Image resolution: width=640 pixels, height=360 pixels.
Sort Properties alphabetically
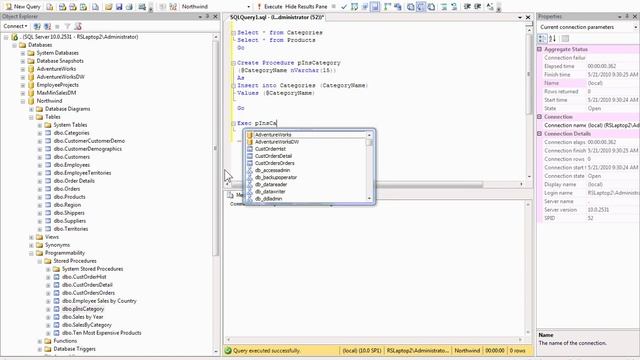552,38
